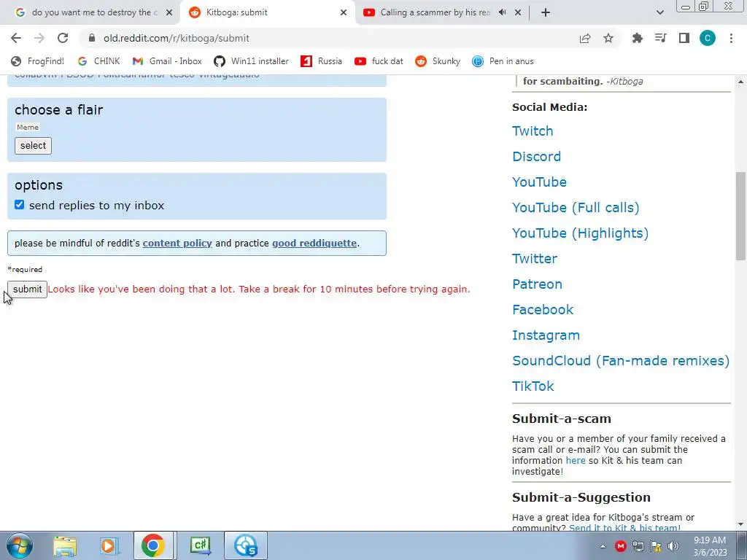Viewport: 747px width, 560px height.
Task: Open the YouTube (Highlights) link
Action: tap(580, 233)
